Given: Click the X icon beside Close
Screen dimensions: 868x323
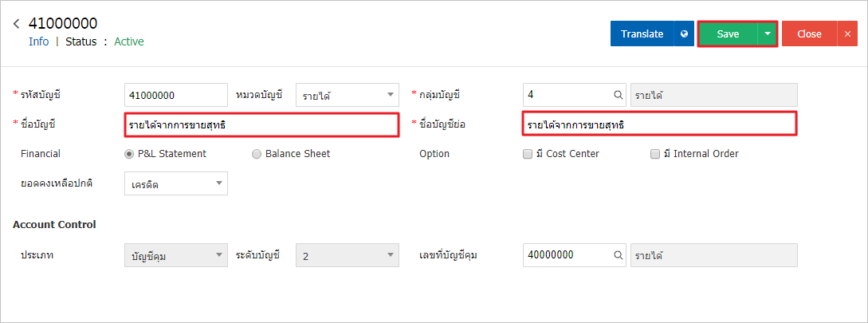Looking at the screenshot, I should (847, 33).
